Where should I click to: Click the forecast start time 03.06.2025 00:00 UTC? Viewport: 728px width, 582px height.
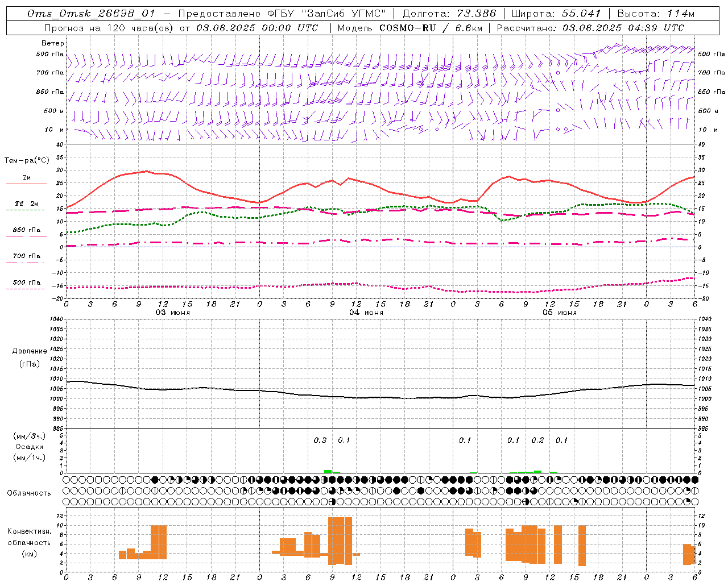[257, 28]
